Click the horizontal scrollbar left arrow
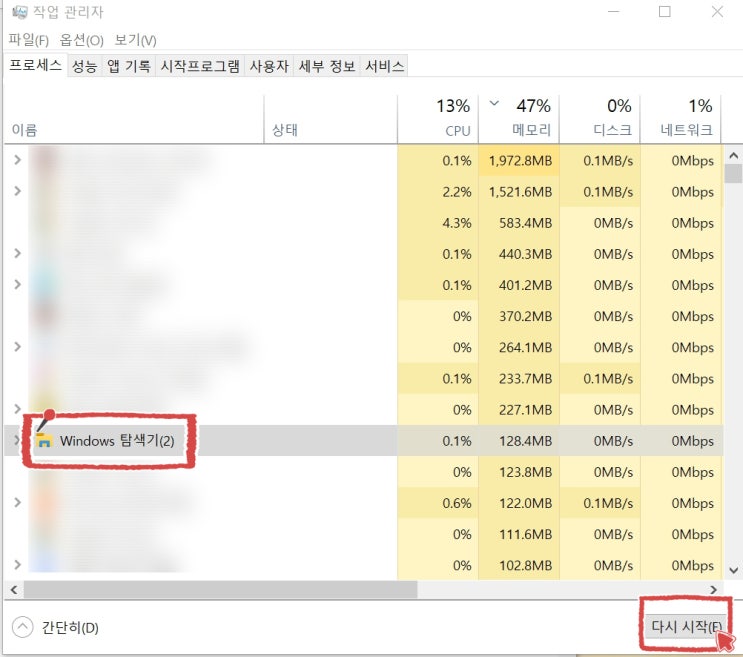The height and width of the screenshot is (657, 743). (14, 589)
